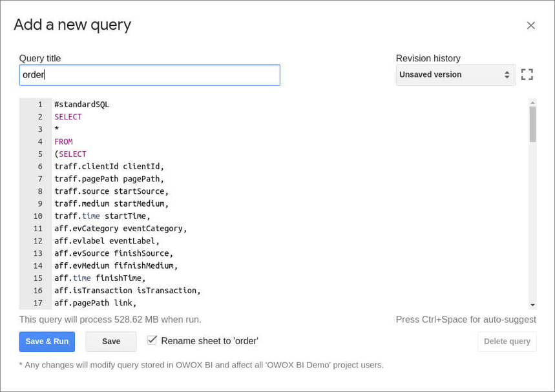The image size is (555, 392).
Task: Place cursor on the #standardSQL line
Action: [82, 105]
